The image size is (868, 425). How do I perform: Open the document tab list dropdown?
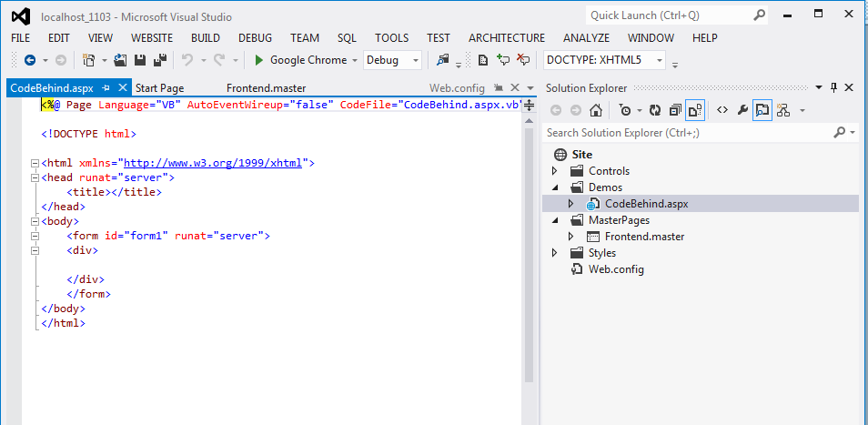click(530, 87)
